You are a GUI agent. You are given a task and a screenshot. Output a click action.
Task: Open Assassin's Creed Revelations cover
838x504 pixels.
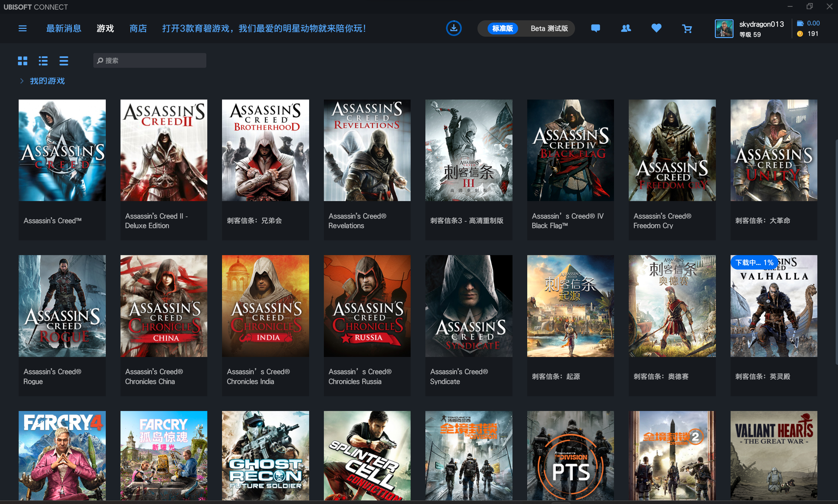(x=367, y=150)
